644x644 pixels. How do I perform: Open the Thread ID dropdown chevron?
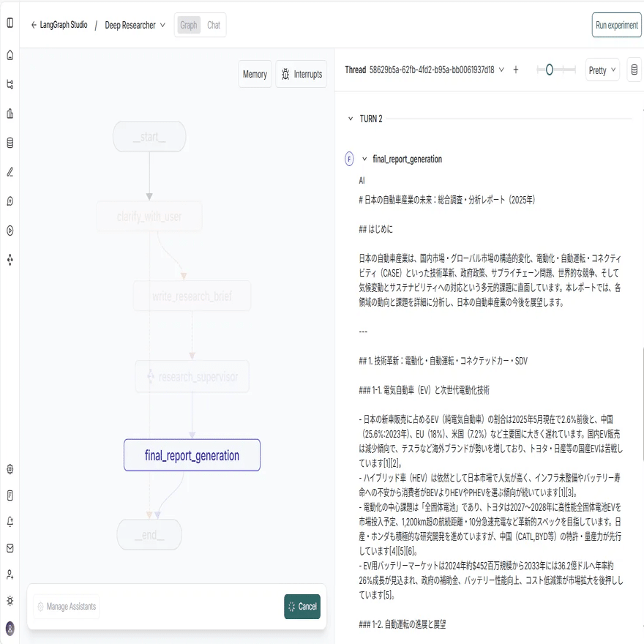click(x=501, y=70)
